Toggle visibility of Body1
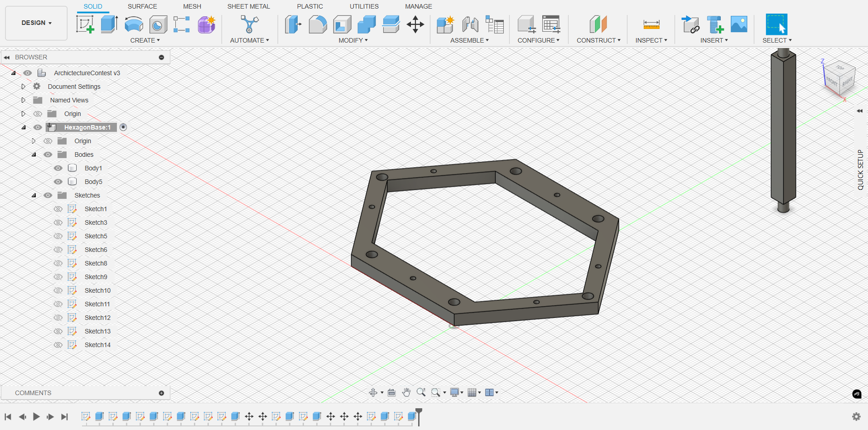This screenshot has width=868, height=430. (58, 168)
